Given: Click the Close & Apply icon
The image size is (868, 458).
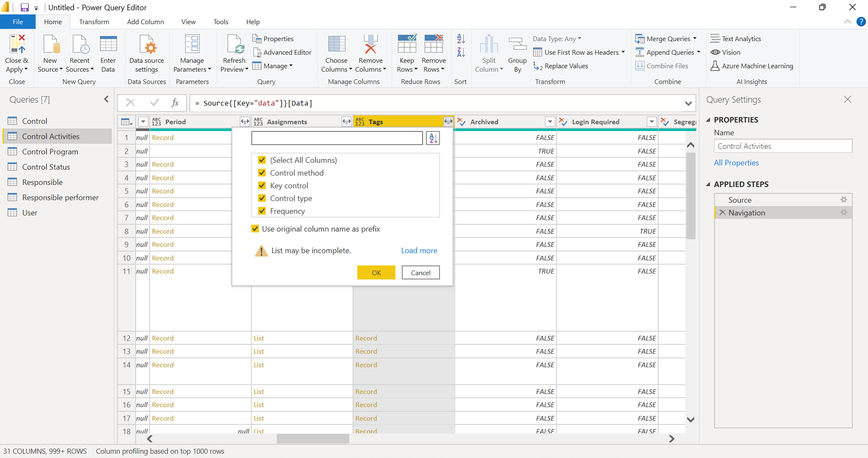Looking at the screenshot, I should tap(17, 44).
